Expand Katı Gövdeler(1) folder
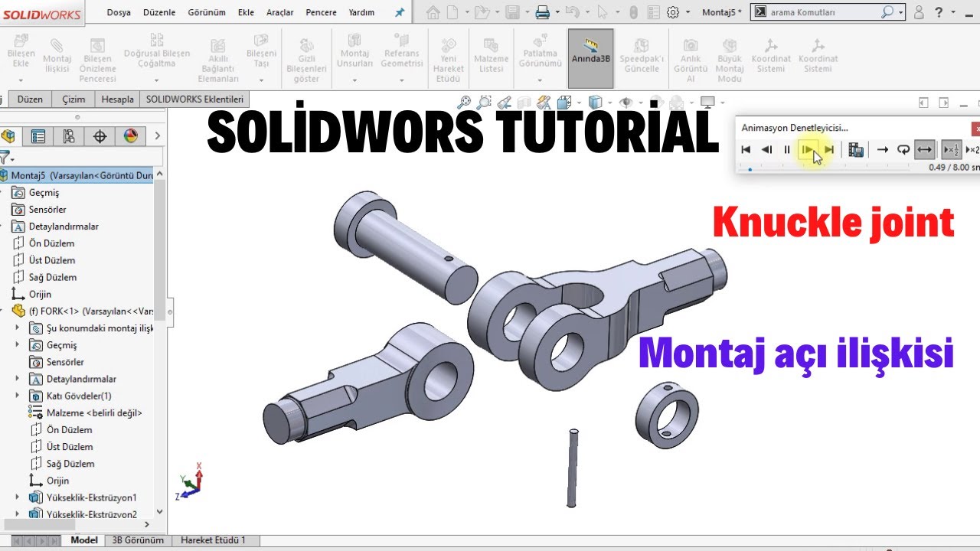 (18, 396)
